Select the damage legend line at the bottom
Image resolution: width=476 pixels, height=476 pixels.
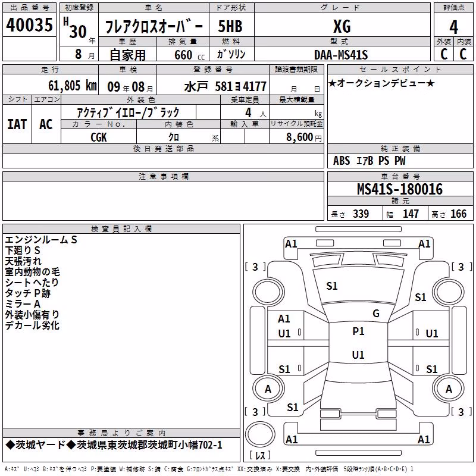click(209, 469)
